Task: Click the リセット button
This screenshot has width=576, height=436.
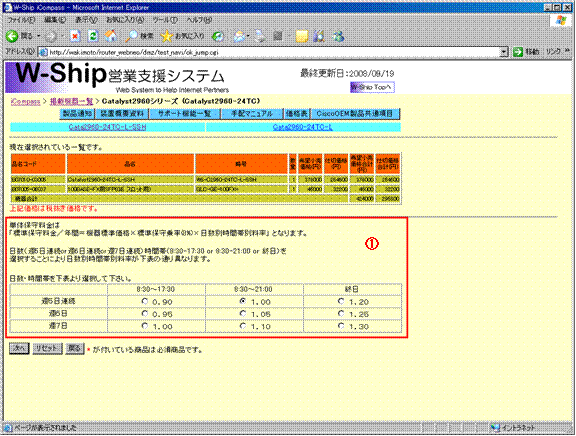Action: (47, 349)
